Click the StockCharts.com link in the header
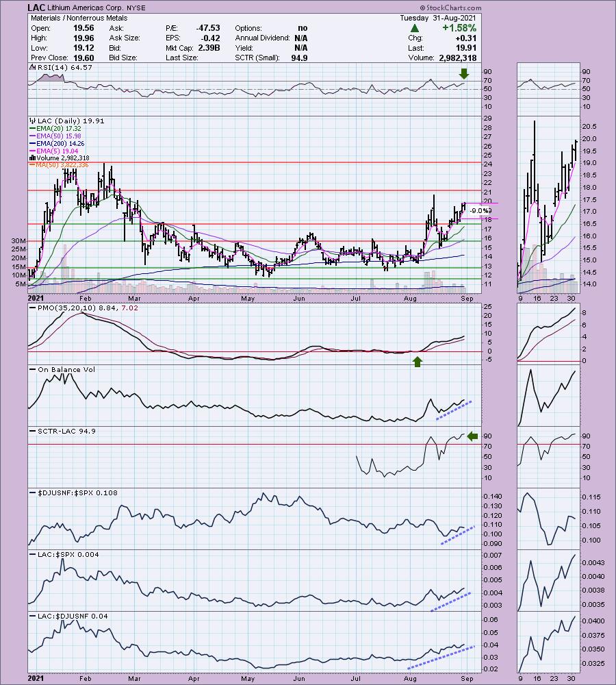Screen dimensions: 616x685 (x=450, y=8)
